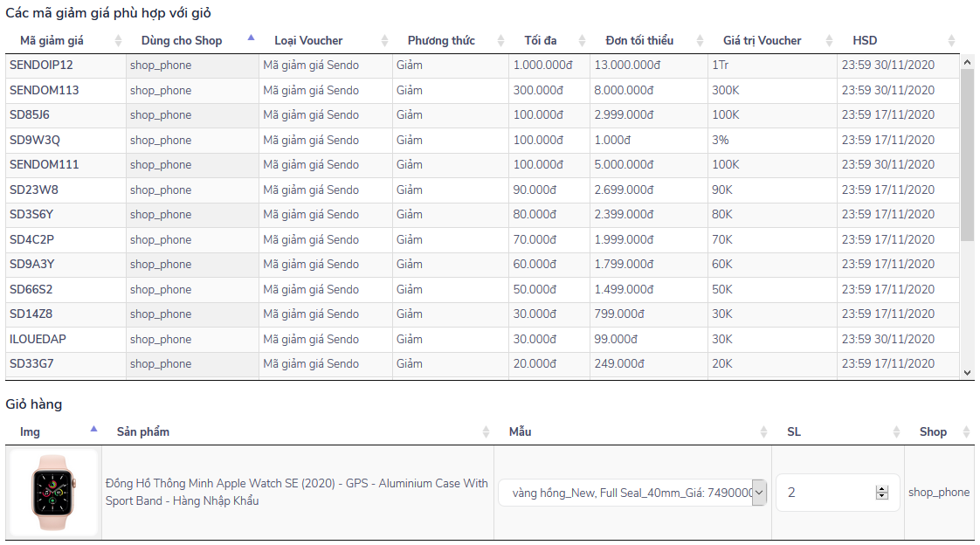Click voucher list scrollbar down arrow
The image size is (980, 545).
tap(967, 372)
